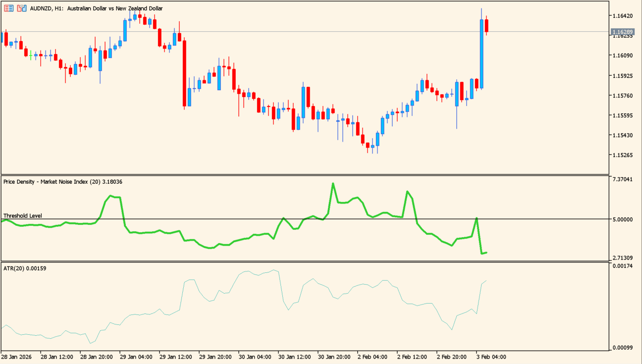The image size is (642, 364).
Task: Select the 29 Jan 12:00 time label
Action: tap(175, 357)
